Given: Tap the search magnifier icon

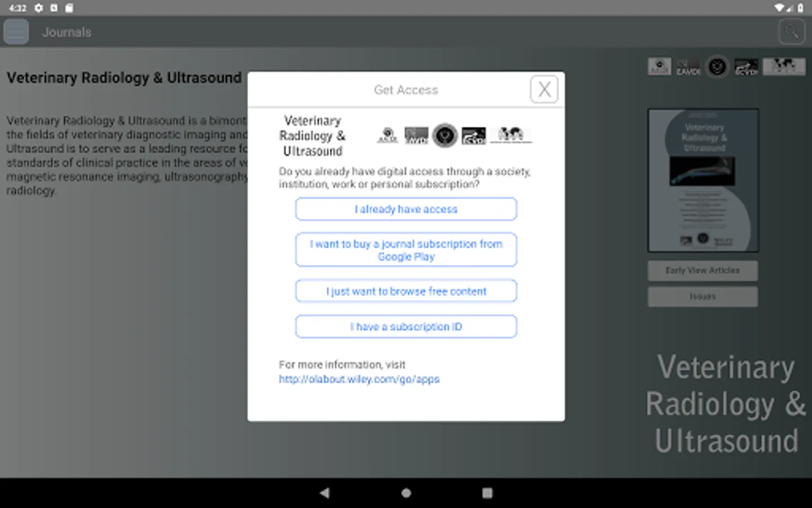Looking at the screenshot, I should tap(792, 32).
